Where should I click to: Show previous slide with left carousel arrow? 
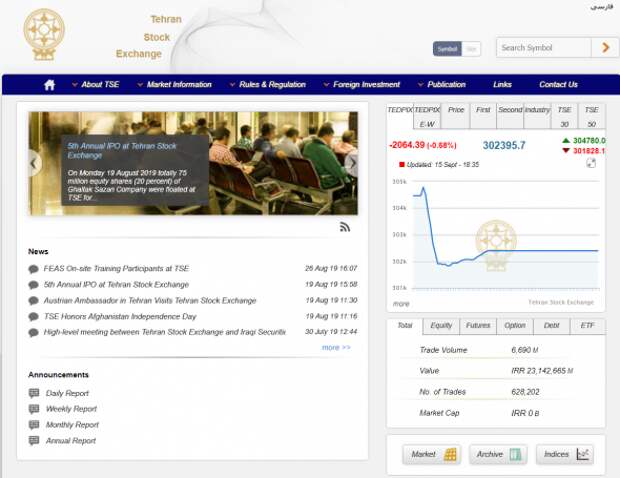[x=34, y=163]
